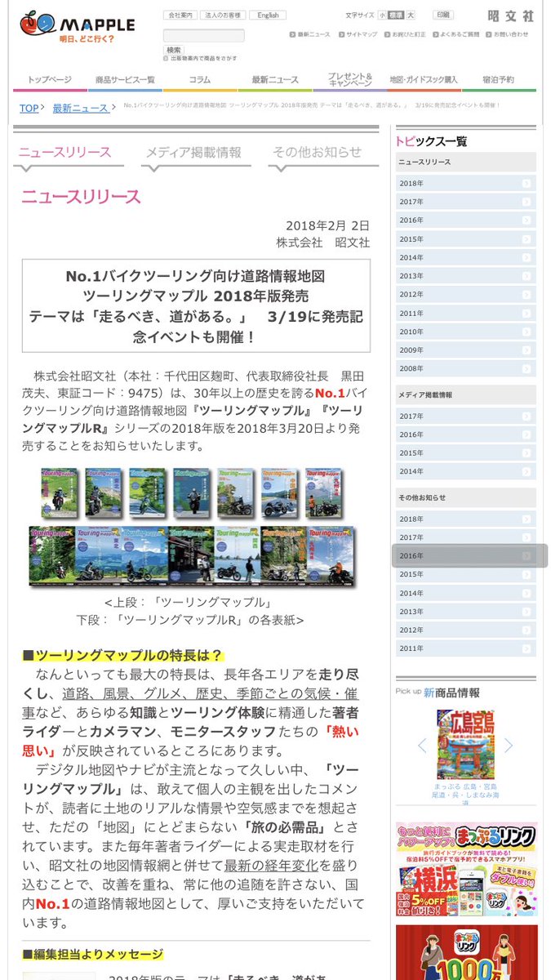Click the 昭文社 logo at top right
The height and width of the screenshot is (980, 551).
(x=510, y=16)
